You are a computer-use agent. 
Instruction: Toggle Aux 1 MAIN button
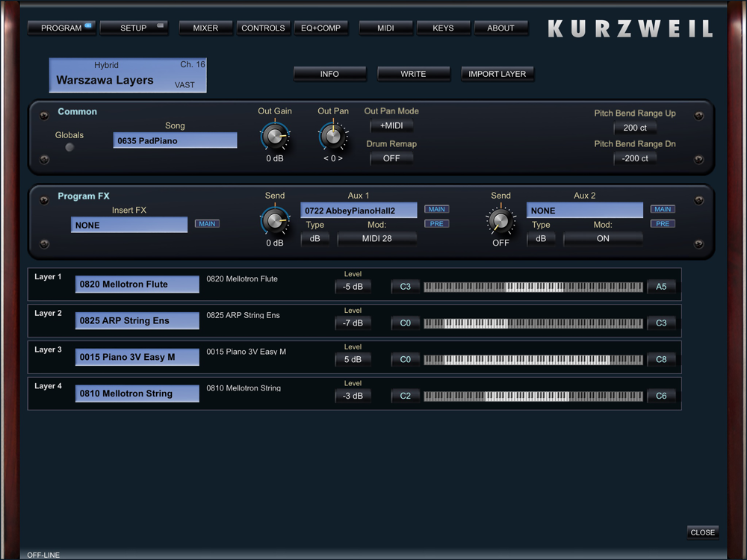coord(437,209)
